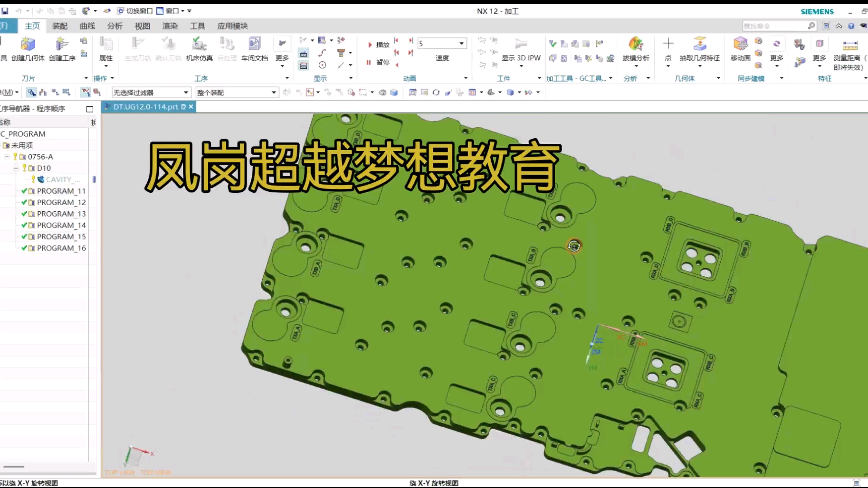Open the 整个装配 scope dropdown
Image resolution: width=868 pixels, height=488 pixels.
(237, 93)
